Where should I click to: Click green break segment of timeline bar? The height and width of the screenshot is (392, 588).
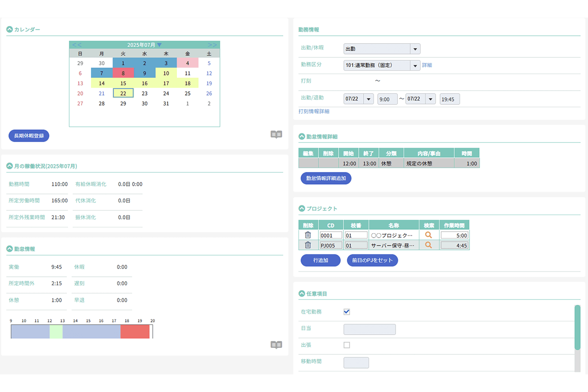point(56,331)
